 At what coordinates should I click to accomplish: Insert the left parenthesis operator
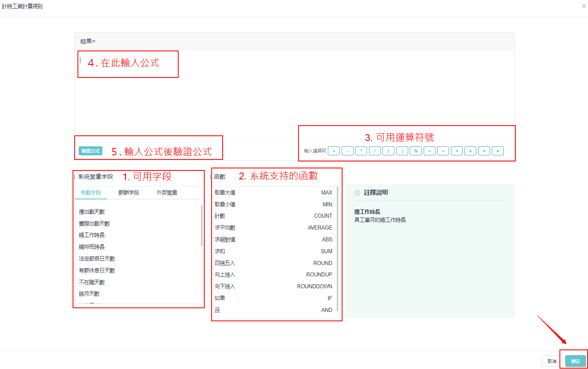(x=388, y=151)
